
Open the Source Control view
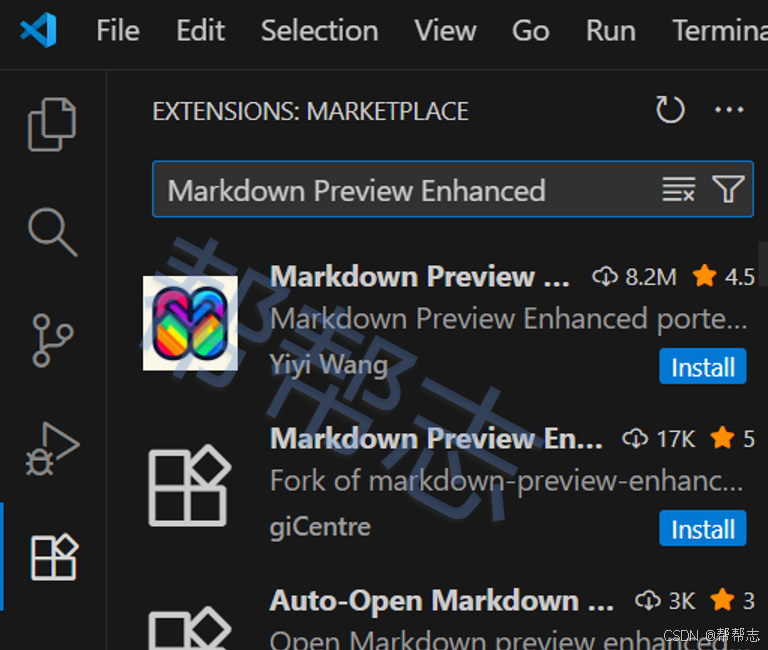click(52, 340)
